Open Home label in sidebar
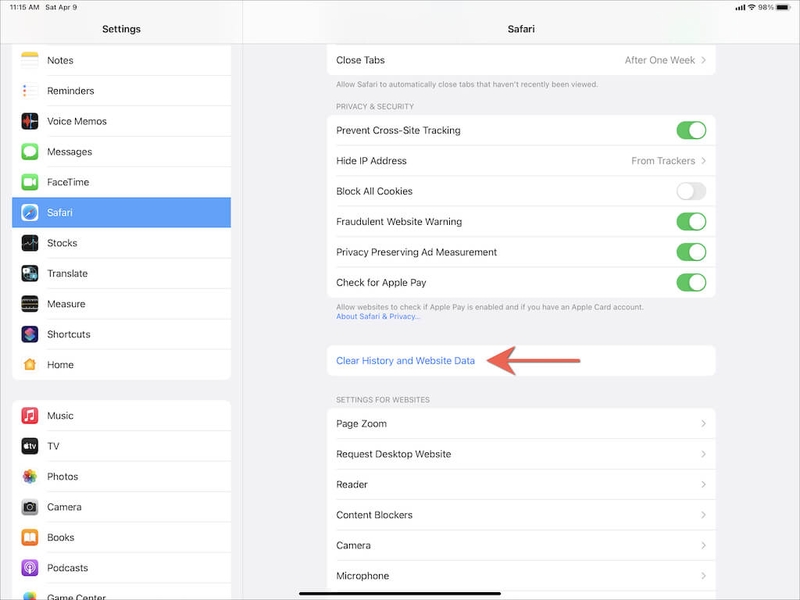Image resolution: width=800 pixels, height=600 pixels. 60,365
